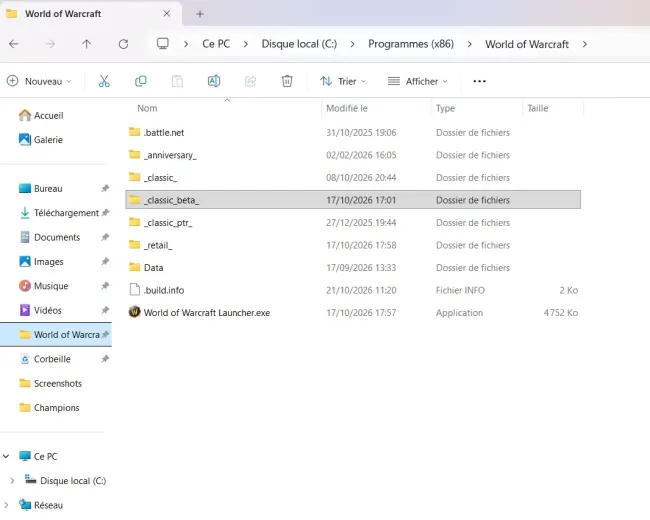Open Téléchargement in the sidebar
The image size is (650, 520).
click(59, 213)
